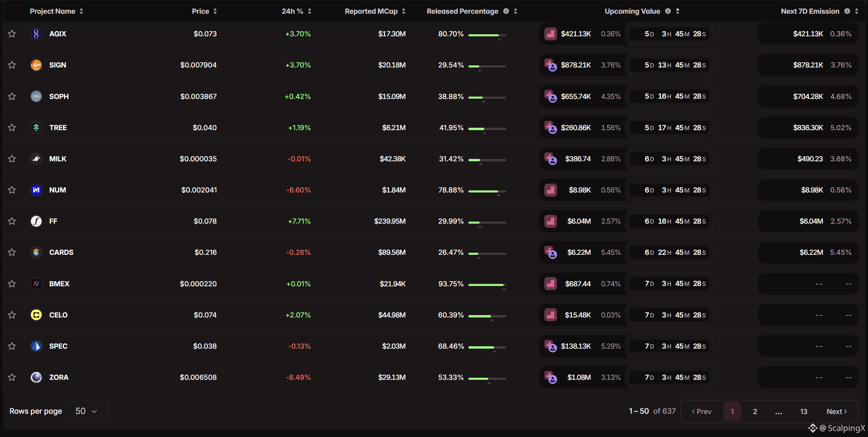Sort by Upcoming Value column arrows

678,11
